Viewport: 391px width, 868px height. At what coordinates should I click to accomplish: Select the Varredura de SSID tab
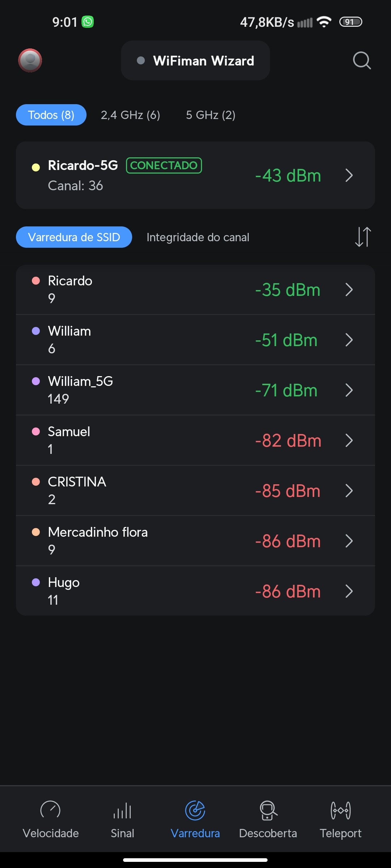74,237
